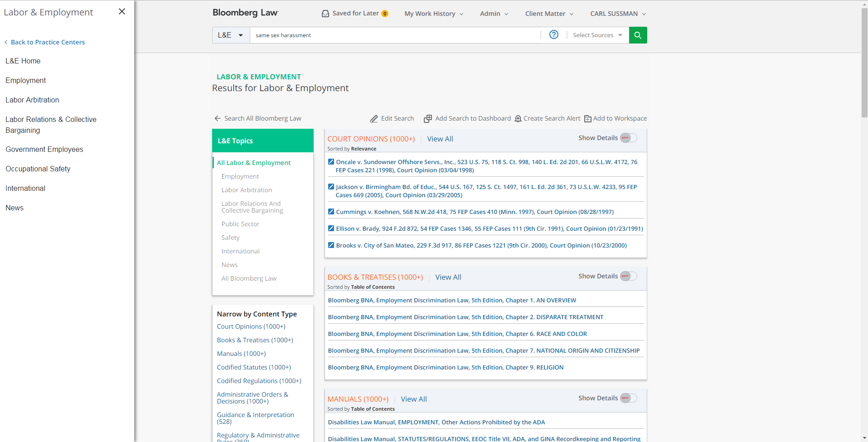Viewport: 868px width, 442px height.
Task: Check the Ellison v. Brady checkbox
Action: (x=331, y=228)
